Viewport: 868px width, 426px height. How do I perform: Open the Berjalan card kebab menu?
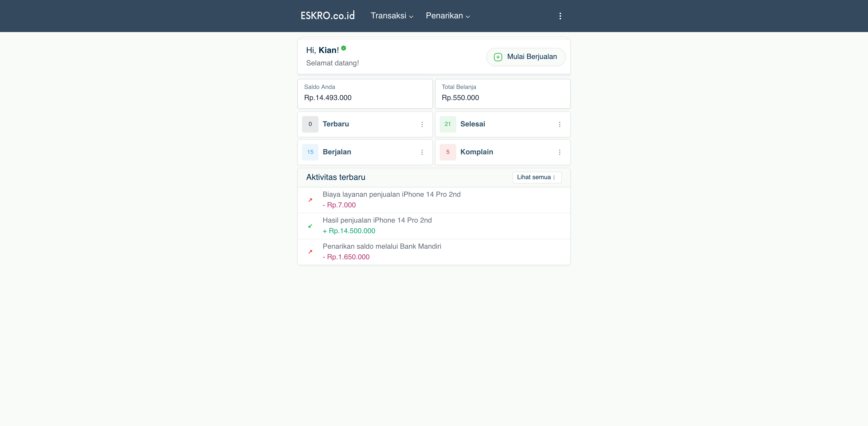coord(422,152)
